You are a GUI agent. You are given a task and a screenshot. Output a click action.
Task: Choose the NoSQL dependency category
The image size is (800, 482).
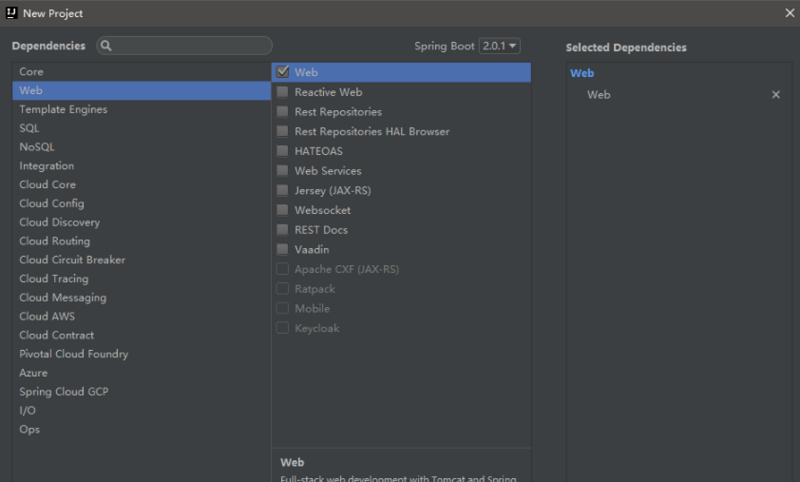pyautogui.click(x=37, y=147)
